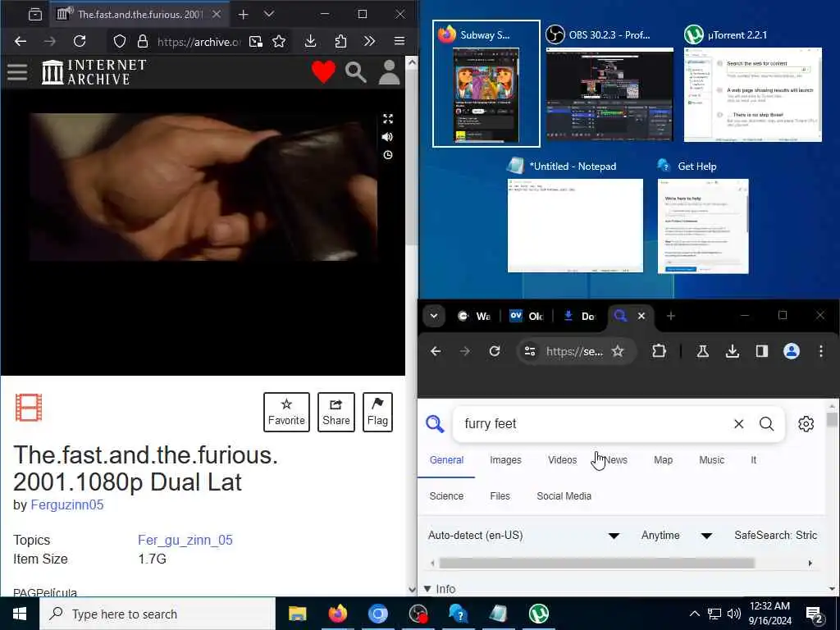
Task: Click the Chrome Labs flask icon
Action: coord(702,351)
